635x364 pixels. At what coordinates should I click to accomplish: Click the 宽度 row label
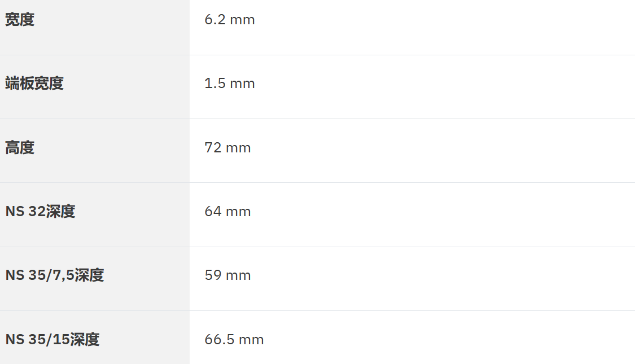(20, 20)
